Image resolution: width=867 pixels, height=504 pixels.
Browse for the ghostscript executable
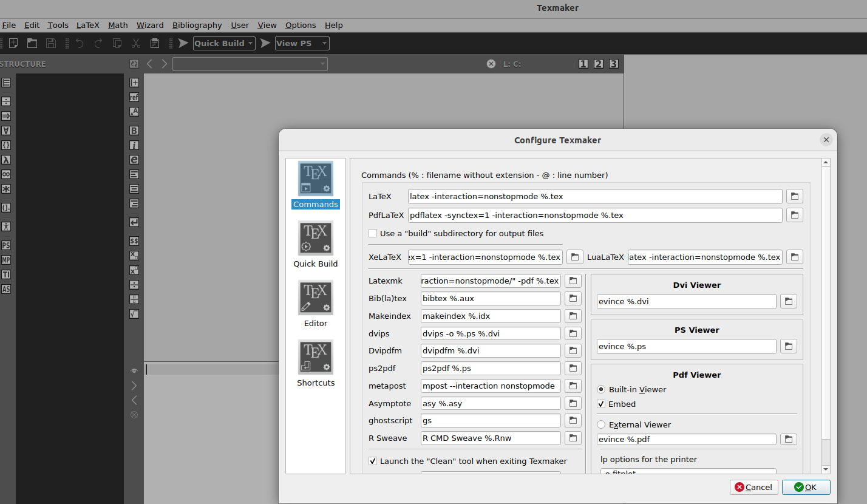(574, 420)
